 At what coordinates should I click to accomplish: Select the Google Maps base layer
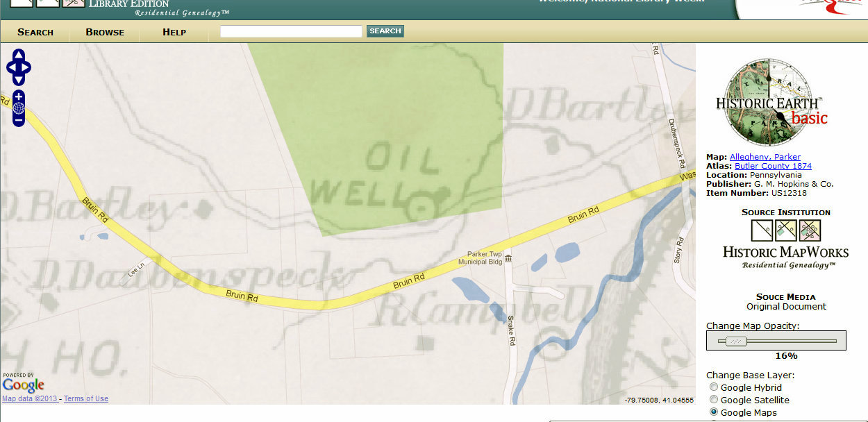point(714,412)
